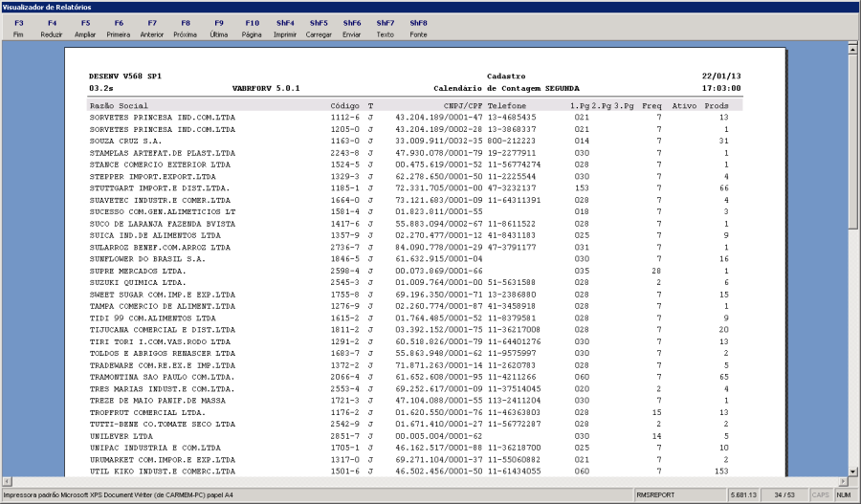Screen dimensions: 861x504
Task: Select the STANCE COMERCIO EXTERIOR LTDA row
Action: (409, 164)
